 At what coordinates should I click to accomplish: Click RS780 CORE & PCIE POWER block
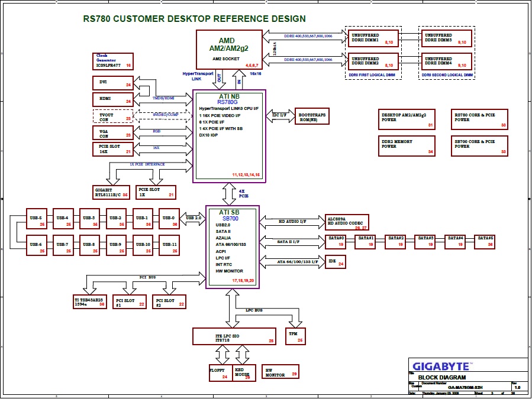[x=479, y=119]
